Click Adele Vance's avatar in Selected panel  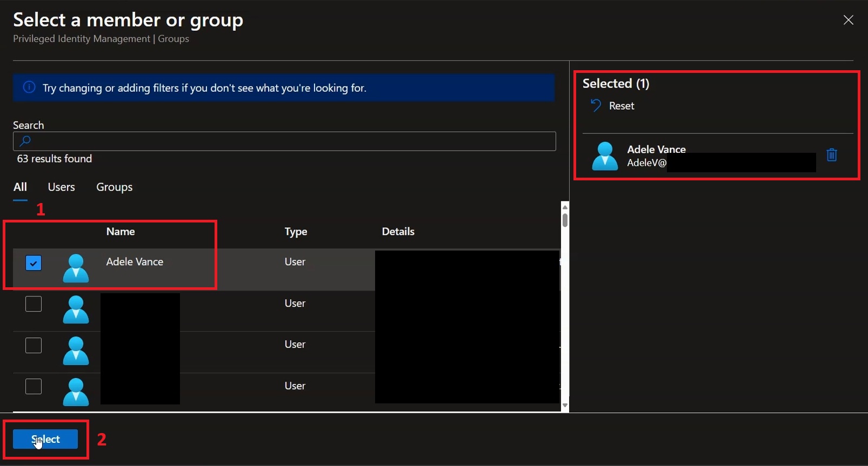click(x=605, y=156)
